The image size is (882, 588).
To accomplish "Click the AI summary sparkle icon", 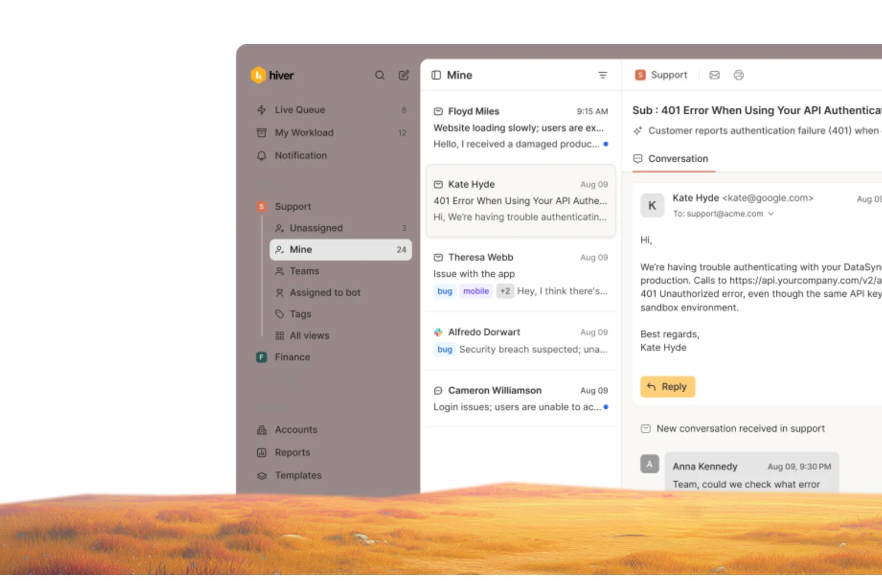I will point(638,131).
